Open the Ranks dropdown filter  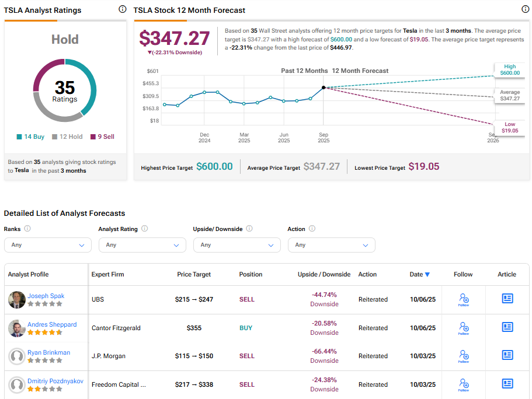pos(48,245)
